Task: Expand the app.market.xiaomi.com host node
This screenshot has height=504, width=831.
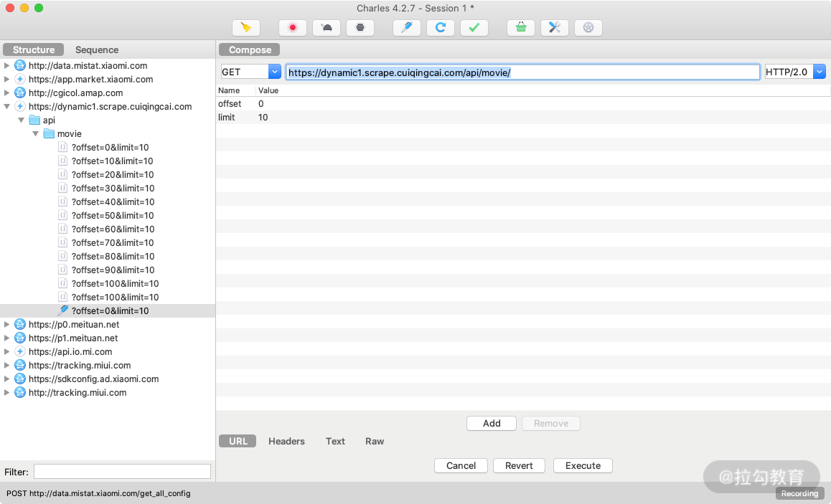Action: click(7, 80)
